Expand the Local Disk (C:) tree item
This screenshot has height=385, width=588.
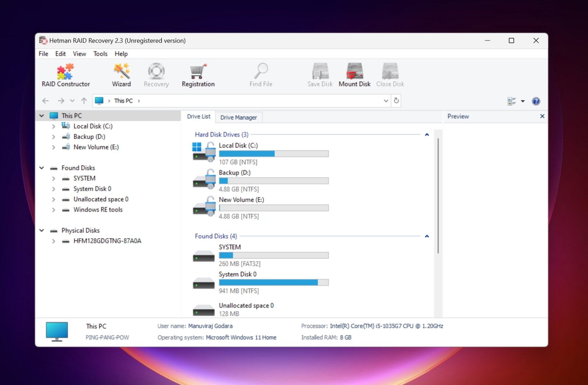pos(53,126)
